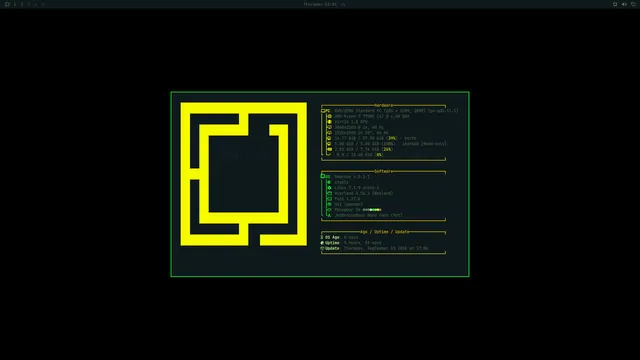The height and width of the screenshot is (360, 640).
Task: Click the tray icon left of volume
Action: (x=615, y=4)
